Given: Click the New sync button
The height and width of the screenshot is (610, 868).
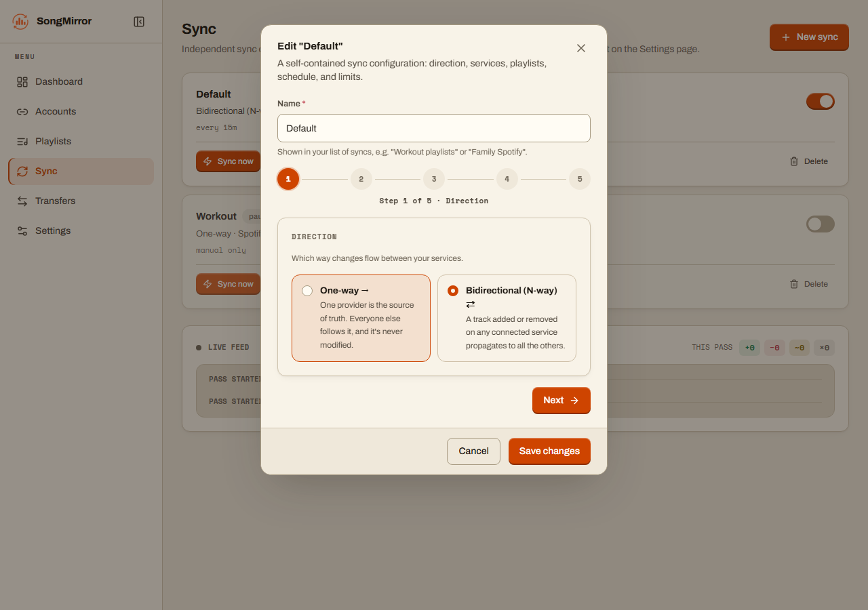Looking at the screenshot, I should point(809,37).
